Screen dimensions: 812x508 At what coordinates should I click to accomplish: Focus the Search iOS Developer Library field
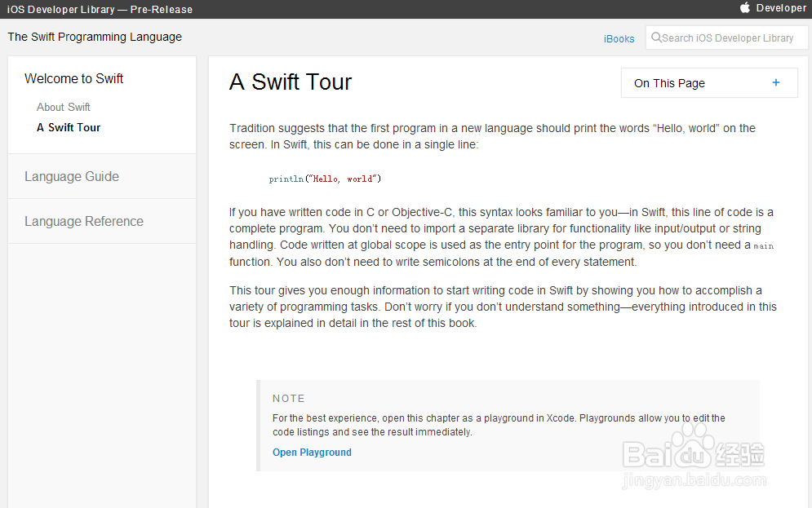point(726,38)
